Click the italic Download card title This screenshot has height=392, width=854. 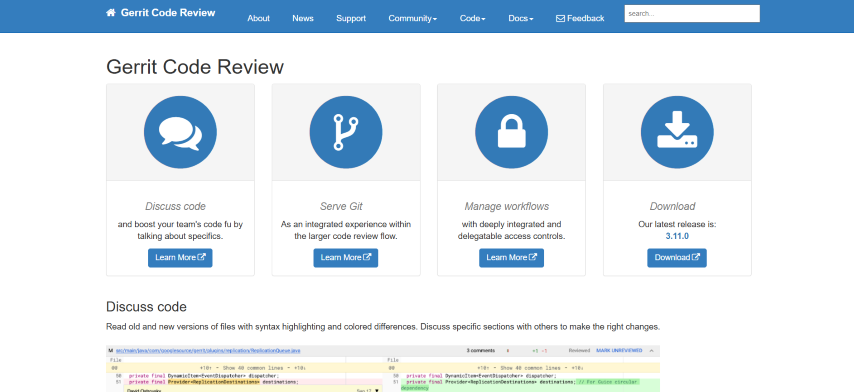coord(673,206)
